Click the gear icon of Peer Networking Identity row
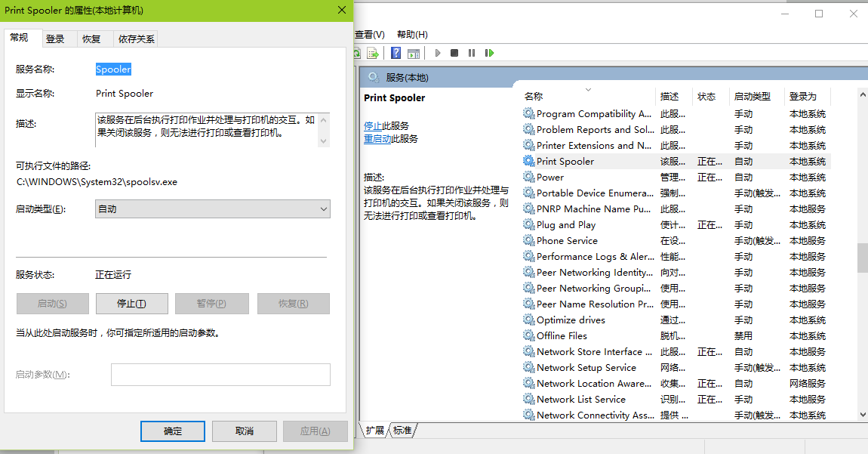Viewport: 868px width, 454px height. pos(528,273)
